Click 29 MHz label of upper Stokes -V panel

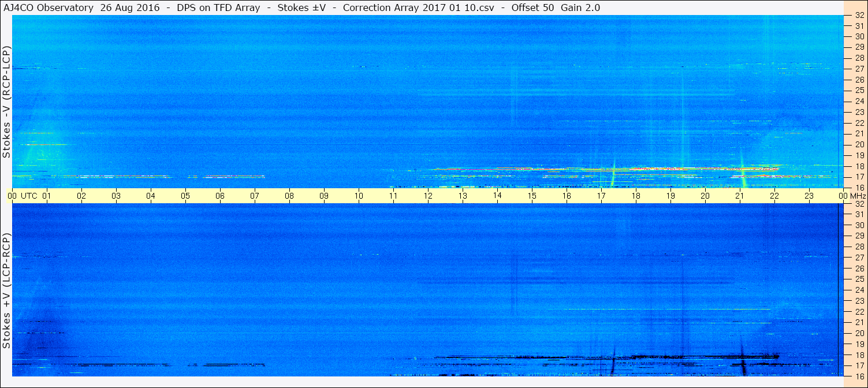[x=859, y=47]
